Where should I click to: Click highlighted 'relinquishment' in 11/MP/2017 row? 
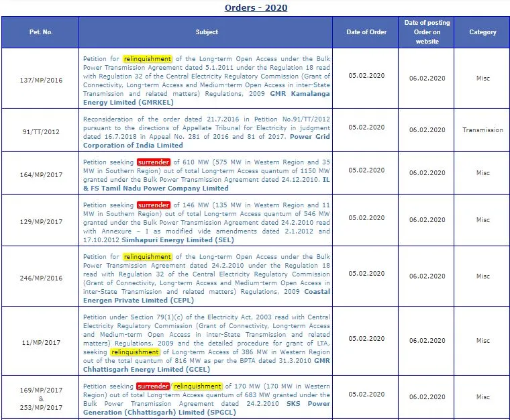point(135,352)
